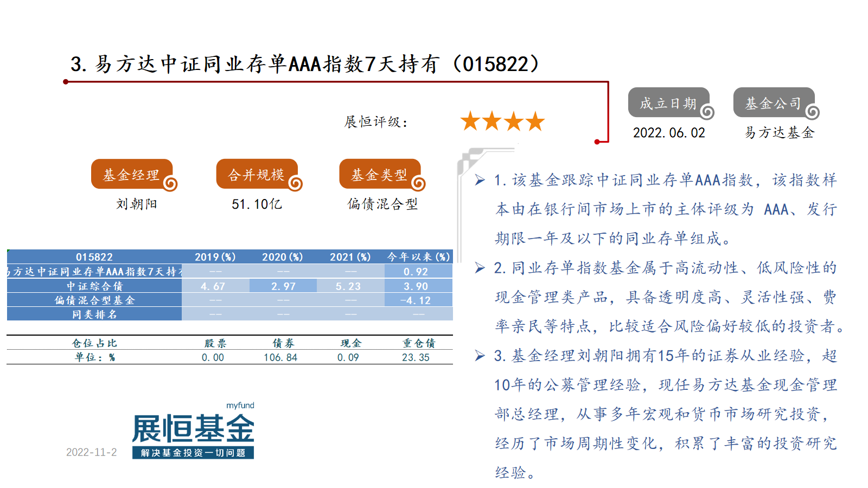Click the second bullet arrow icon
The image size is (868, 488).
(480, 268)
